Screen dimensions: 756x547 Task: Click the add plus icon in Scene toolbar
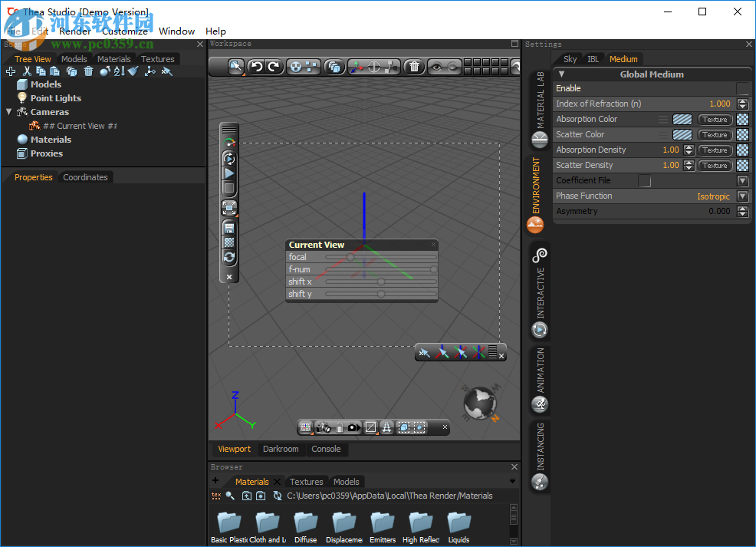pos(11,71)
